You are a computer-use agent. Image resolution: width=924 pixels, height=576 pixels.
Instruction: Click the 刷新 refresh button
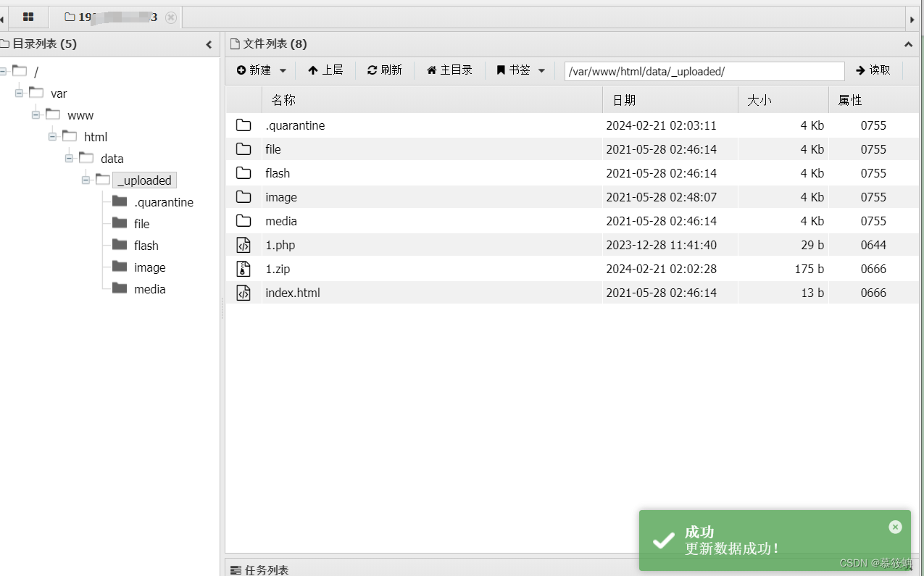(x=384, y=70)
